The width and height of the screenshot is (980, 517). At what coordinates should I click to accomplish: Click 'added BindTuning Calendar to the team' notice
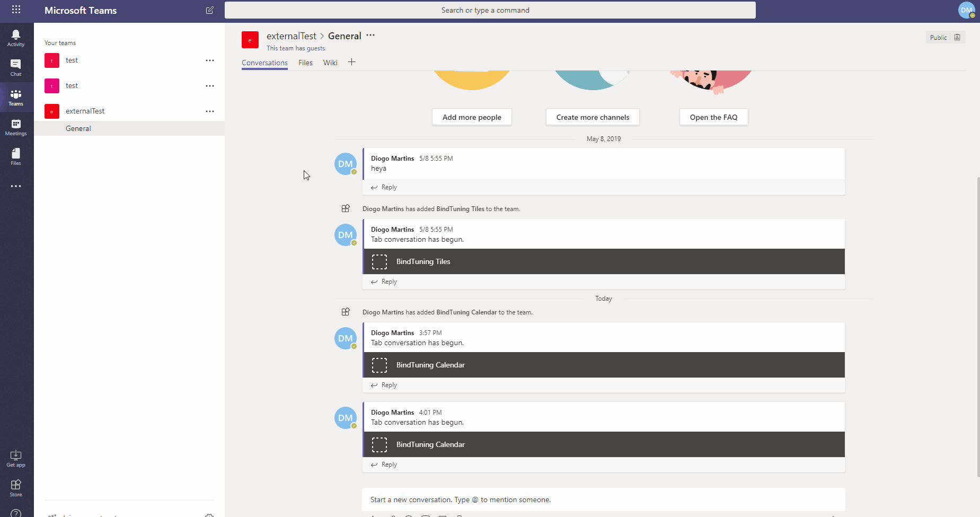[x=447, y=312]
